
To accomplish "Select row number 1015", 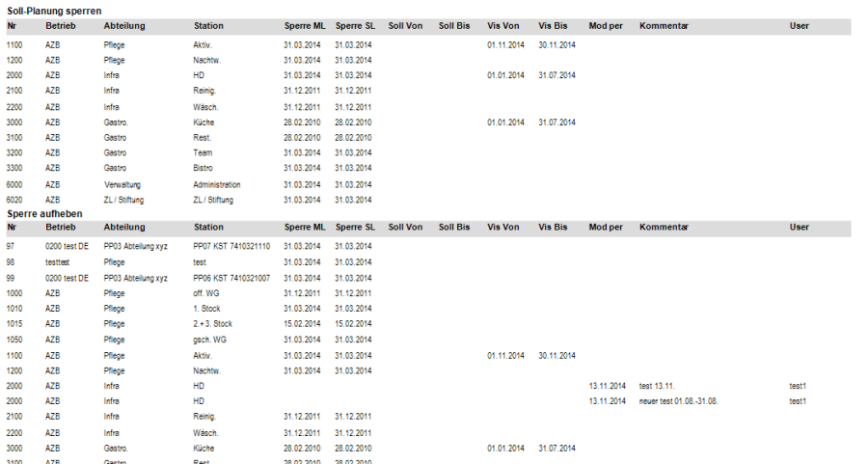I will point(14,324).
